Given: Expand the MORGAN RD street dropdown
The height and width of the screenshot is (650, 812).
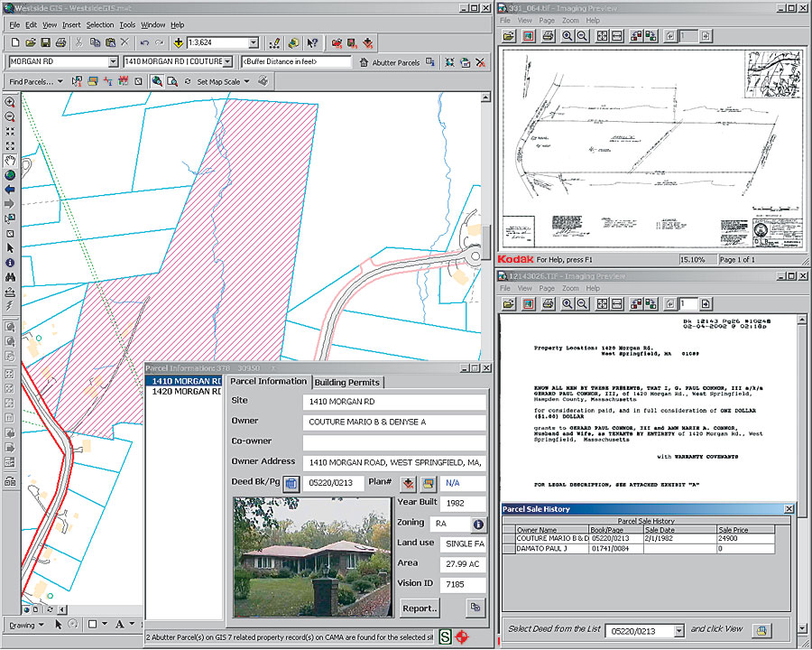Looking at the screenshot, I should pyautogui.click(x=113, y=62).
